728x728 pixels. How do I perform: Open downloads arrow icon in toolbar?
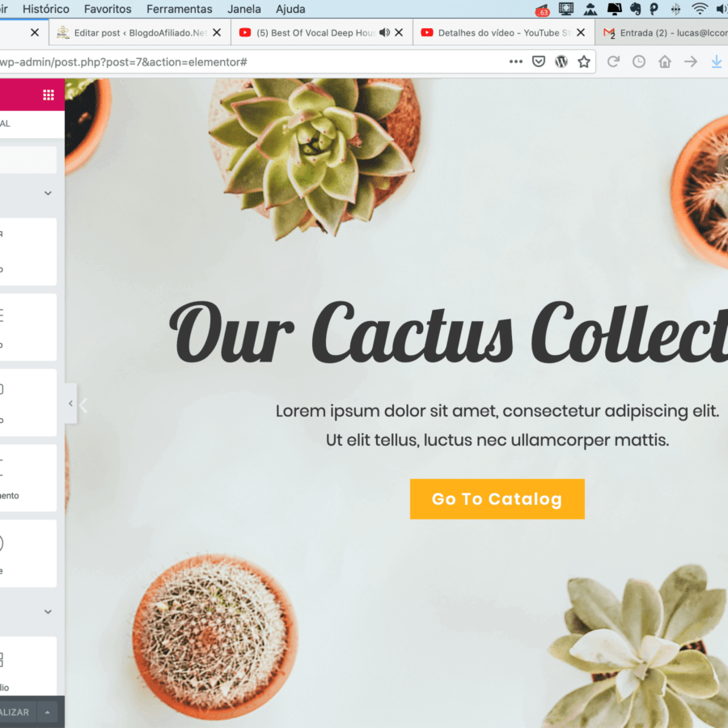pos(717,61)
